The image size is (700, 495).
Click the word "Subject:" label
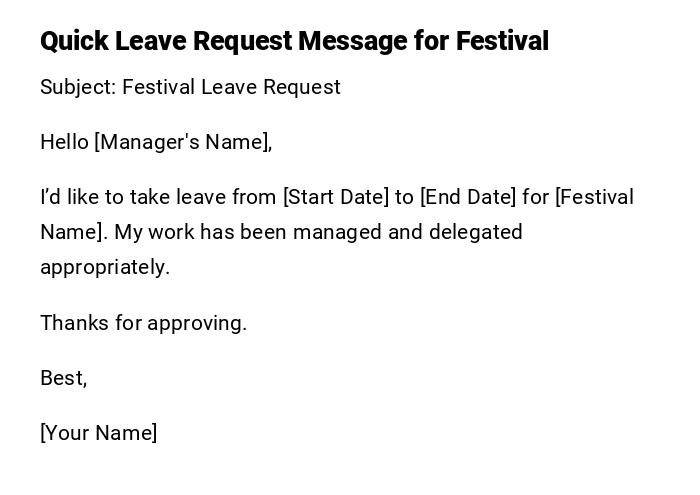click(x=78, y=87)
